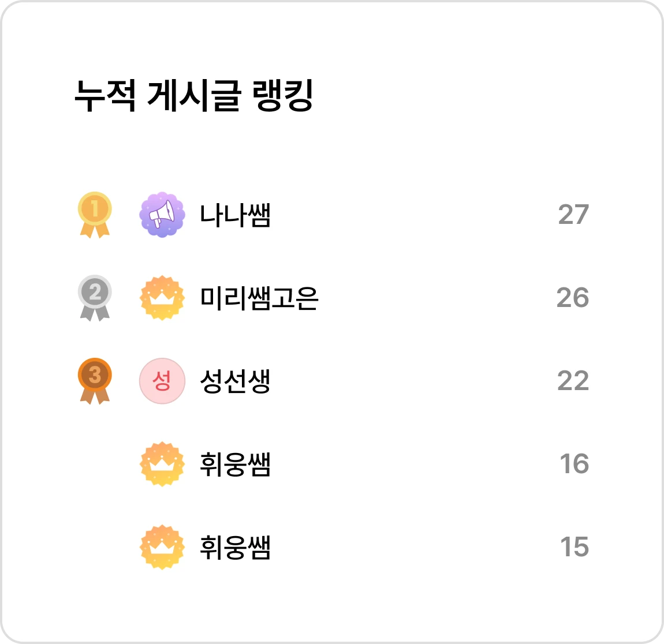Click the bronze third-place medal icon
664x644 pixels.
click(x=95, y=381)
